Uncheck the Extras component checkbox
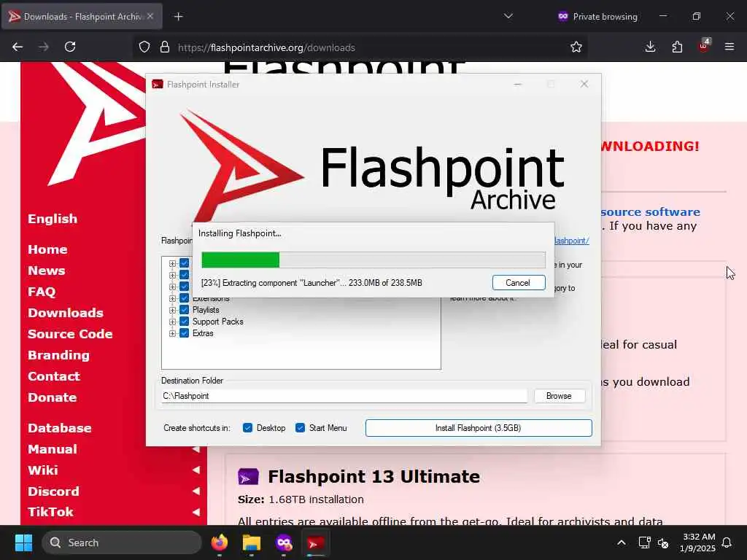Screen dimensions: 747x560 pos(185,333)
